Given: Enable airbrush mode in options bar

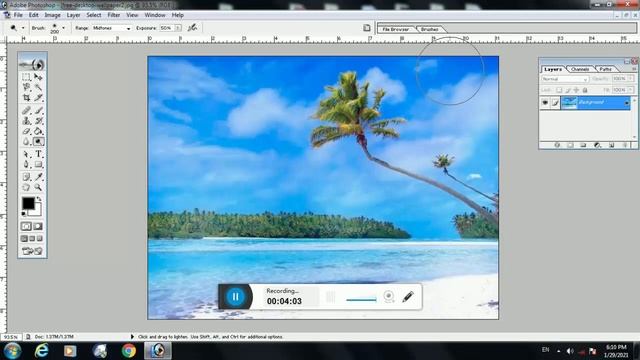Looking at the screenshot, I should [192, 28].
